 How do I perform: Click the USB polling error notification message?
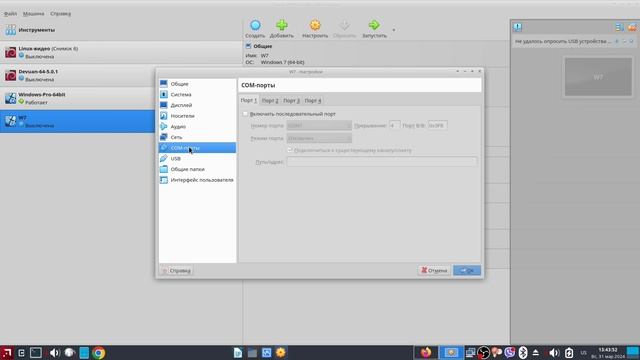(563, 41)
